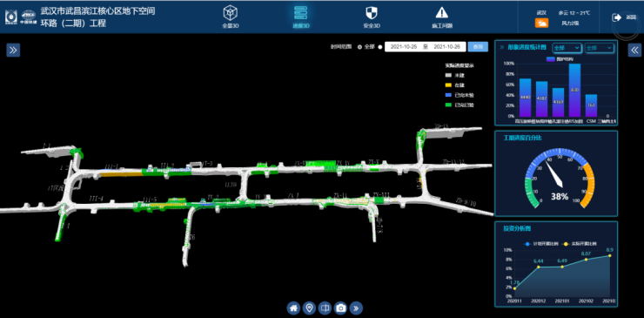Click the green 已完已验 legend swatch
This screenshot has width=644, height=318.
click(448, 105)
